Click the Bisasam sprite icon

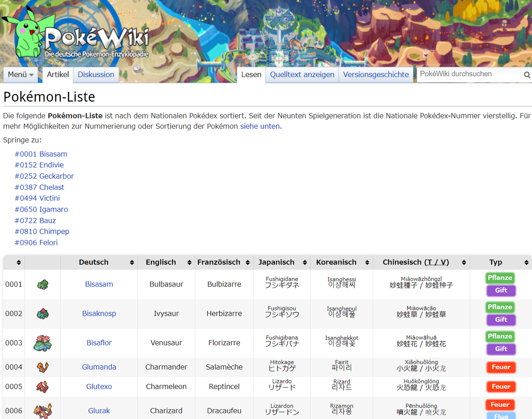coord(43,284)
